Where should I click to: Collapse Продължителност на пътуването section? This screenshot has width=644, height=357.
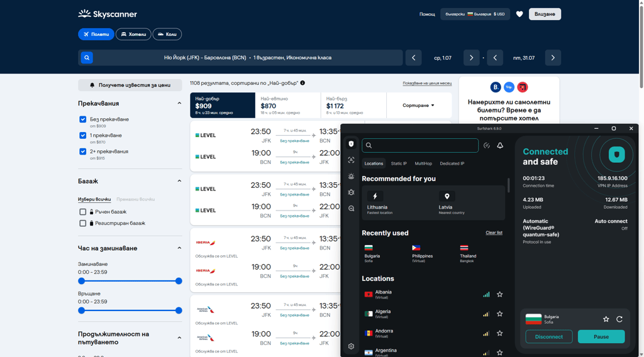(x=179, y=338)
